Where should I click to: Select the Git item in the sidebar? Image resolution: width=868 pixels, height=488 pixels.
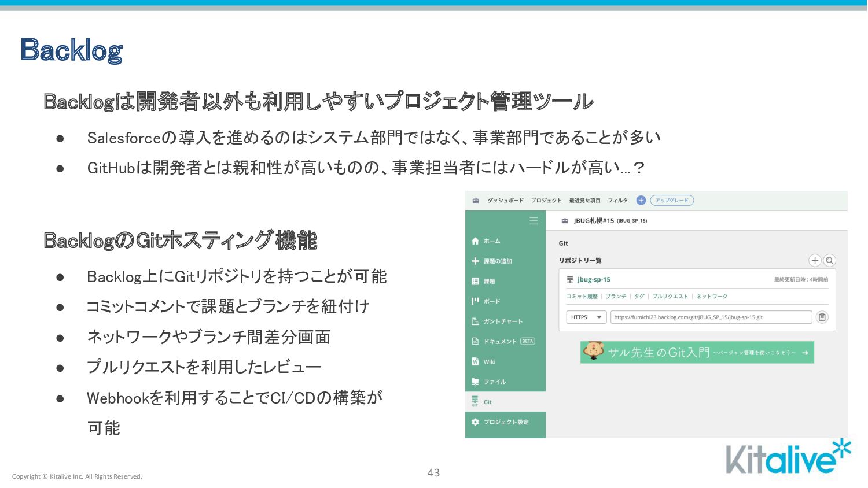click(506, 402)
